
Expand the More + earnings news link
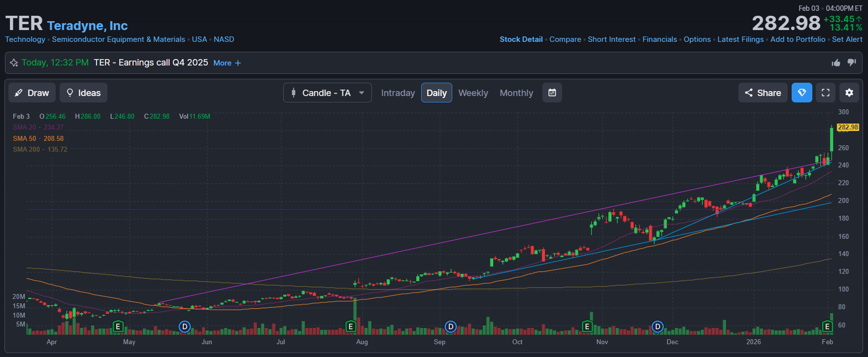pyautogui.click(x=227, y=63)
